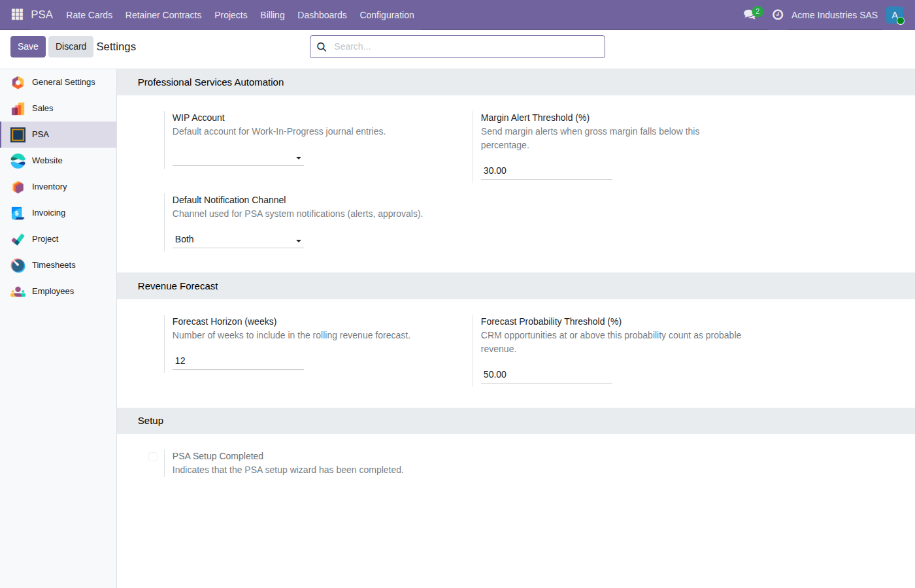Click the General Settings hexagon icon
The image size is (915, 588).
18,82
